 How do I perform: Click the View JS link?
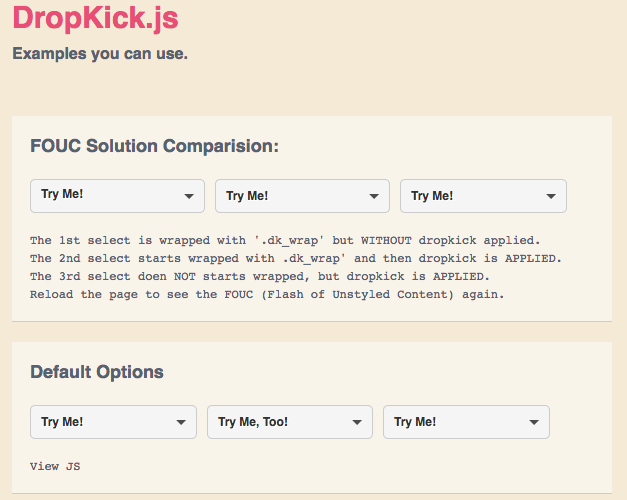pos(55,466)
